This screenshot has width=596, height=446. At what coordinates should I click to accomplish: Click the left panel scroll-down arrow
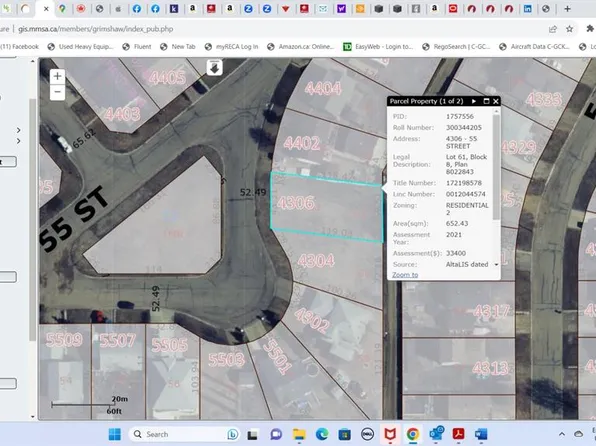(33, 417)
